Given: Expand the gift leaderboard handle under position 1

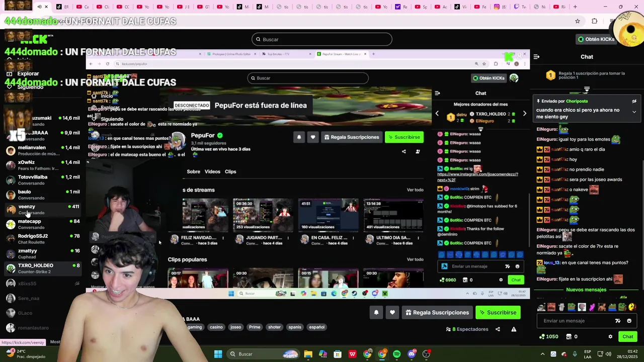Looking at the screenshot, I should 587,89.
